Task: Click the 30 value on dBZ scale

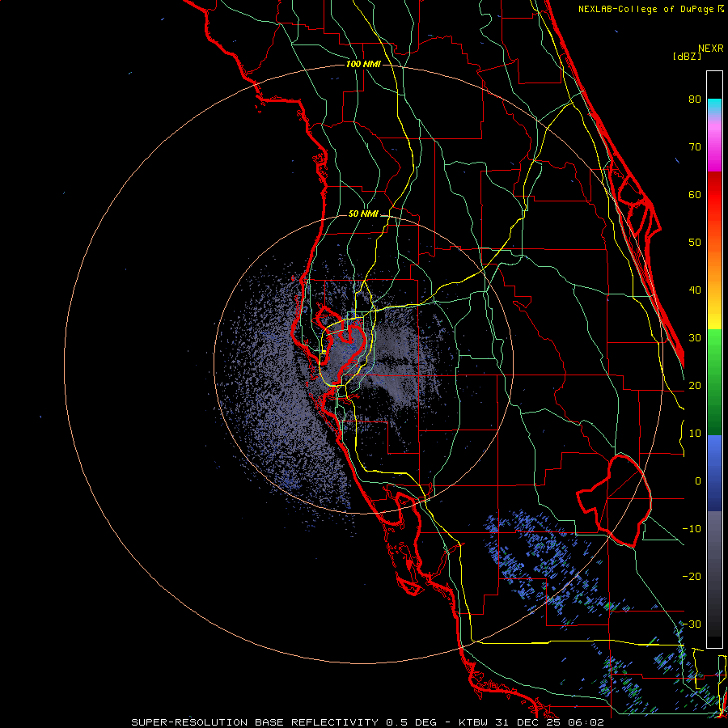Action: 695,338
